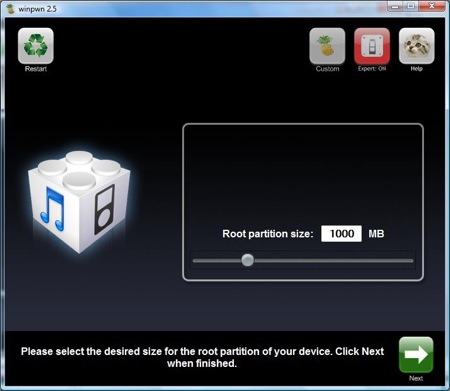This screenshot has width=450, height=391.
Task: Click the green Next arrow button
Action: 416,354
